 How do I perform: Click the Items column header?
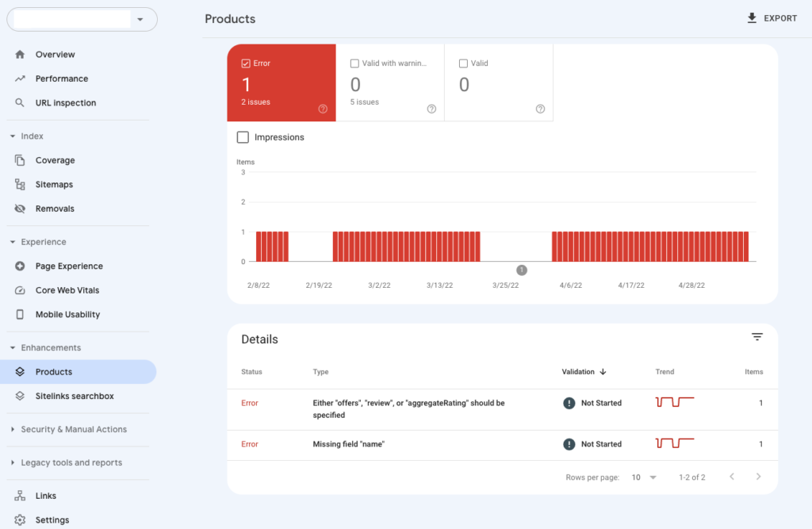coord(753,371)
